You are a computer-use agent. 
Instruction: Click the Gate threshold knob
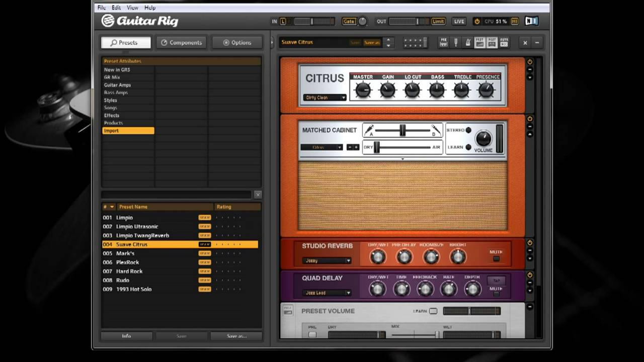tap(362, 22)
